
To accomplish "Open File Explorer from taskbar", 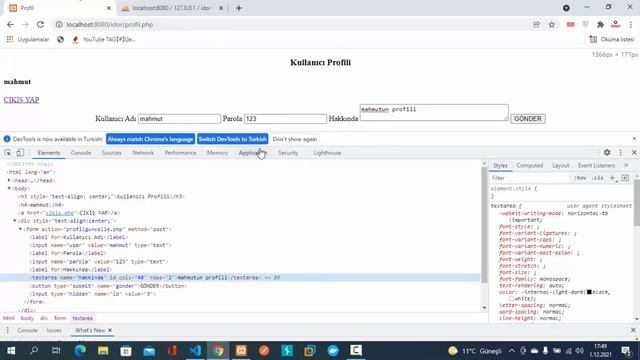I will [x=103, y=351].
